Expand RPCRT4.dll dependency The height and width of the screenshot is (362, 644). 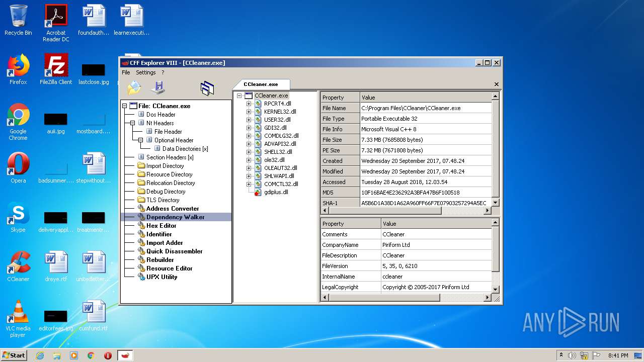click(x=249, y=104)
